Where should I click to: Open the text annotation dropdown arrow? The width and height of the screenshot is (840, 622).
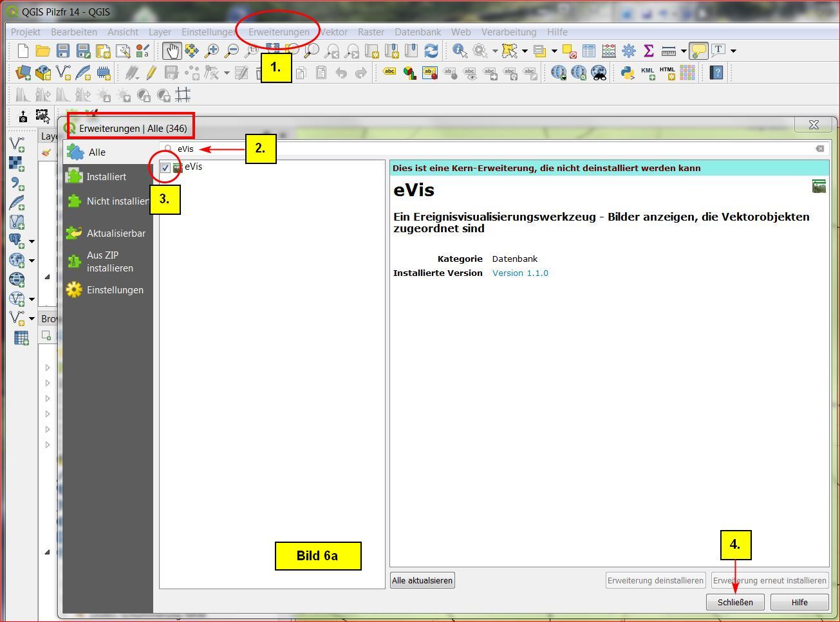[x=733, y=51]
